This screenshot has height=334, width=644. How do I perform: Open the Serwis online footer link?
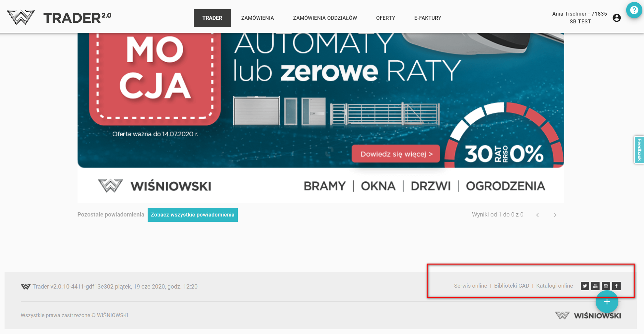pos(470,286)
